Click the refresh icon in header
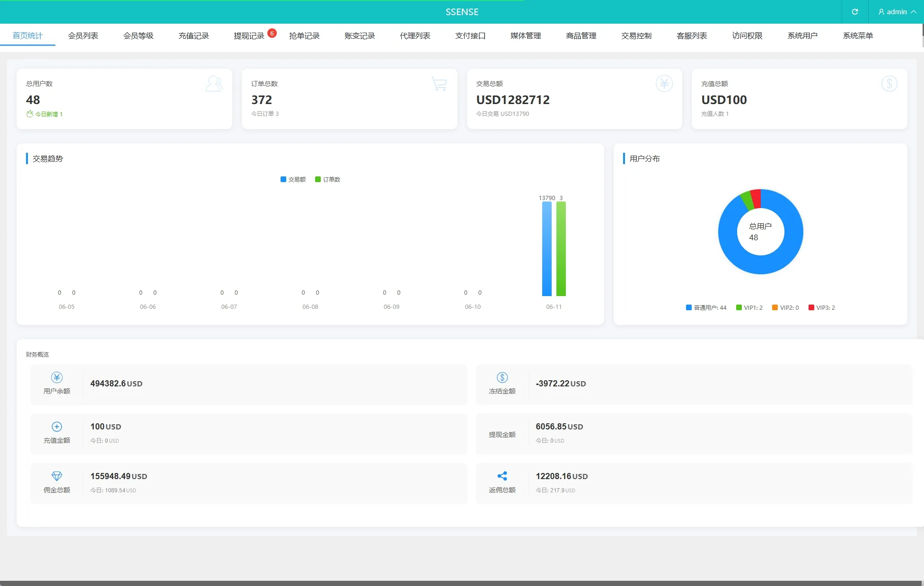The width and height of the screenshot is (924, 586). 854,12
